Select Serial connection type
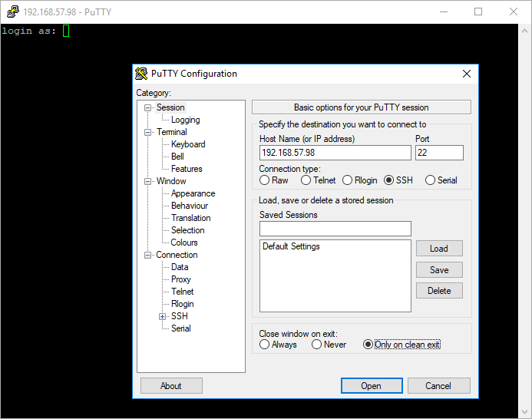532x419 pixels. point(441,180)
